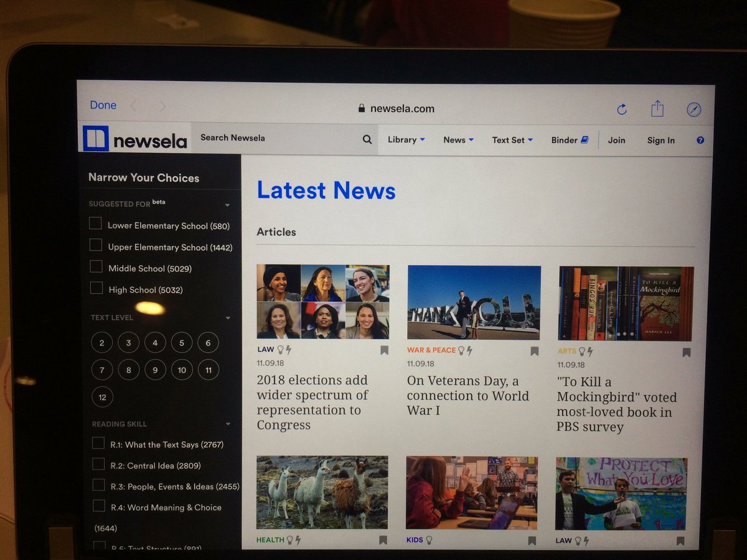This screenshot has width=747, height=560.
Task: Check the Middle School (5029) filter
Action: pos(96,266)
